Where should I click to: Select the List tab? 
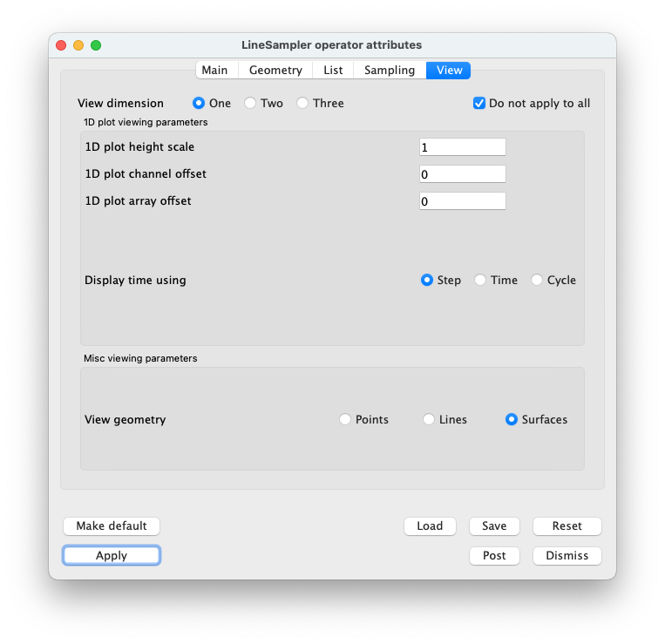(333, 71)
